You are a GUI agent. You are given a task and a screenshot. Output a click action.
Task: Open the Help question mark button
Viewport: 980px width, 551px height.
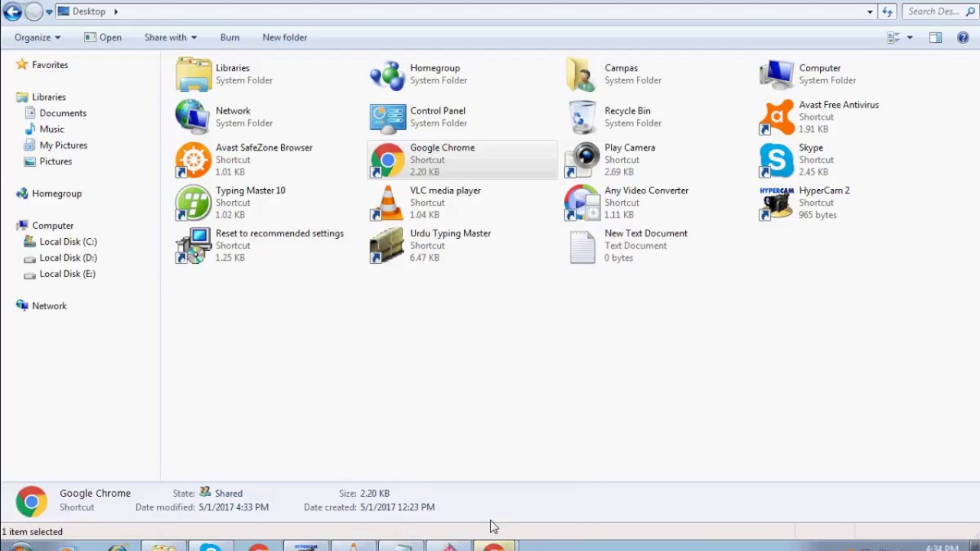963,37
